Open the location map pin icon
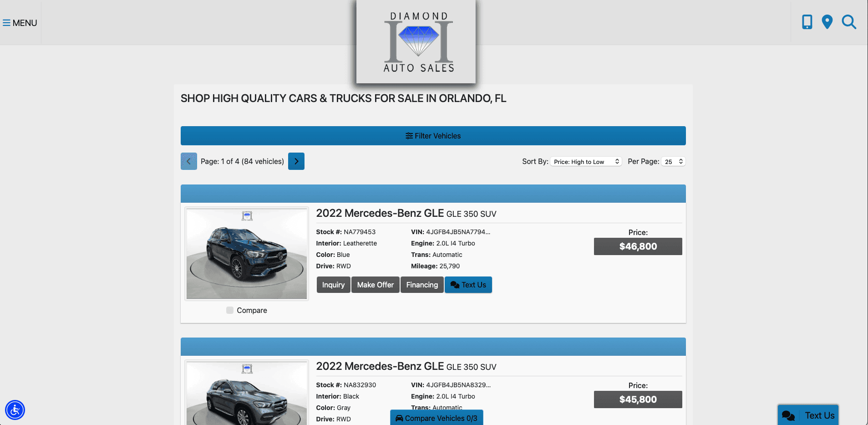 point(827,22)
